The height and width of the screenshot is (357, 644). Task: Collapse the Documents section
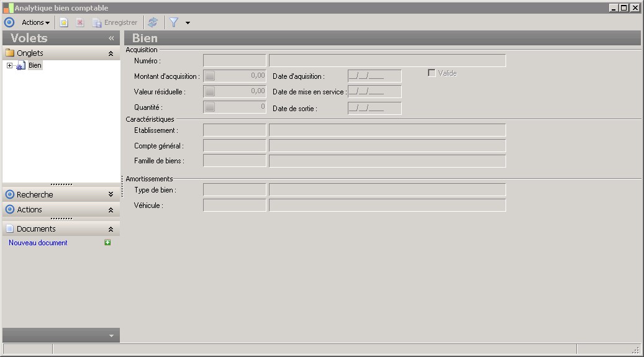click(x=111, y=229)
